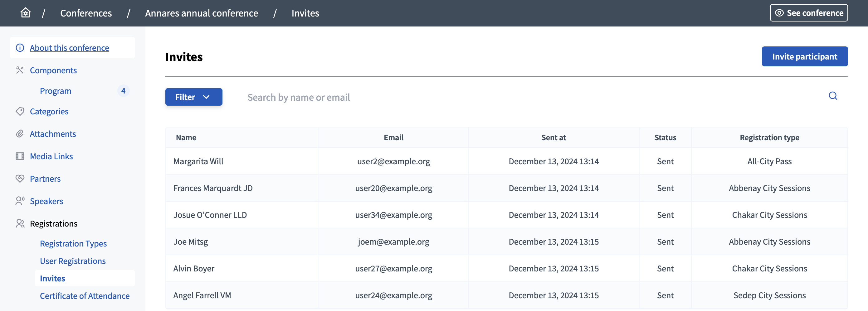The width and height of the screenshot is (868, 311).
Task: Click the Program badge showing 4
Action: point(123,91)
